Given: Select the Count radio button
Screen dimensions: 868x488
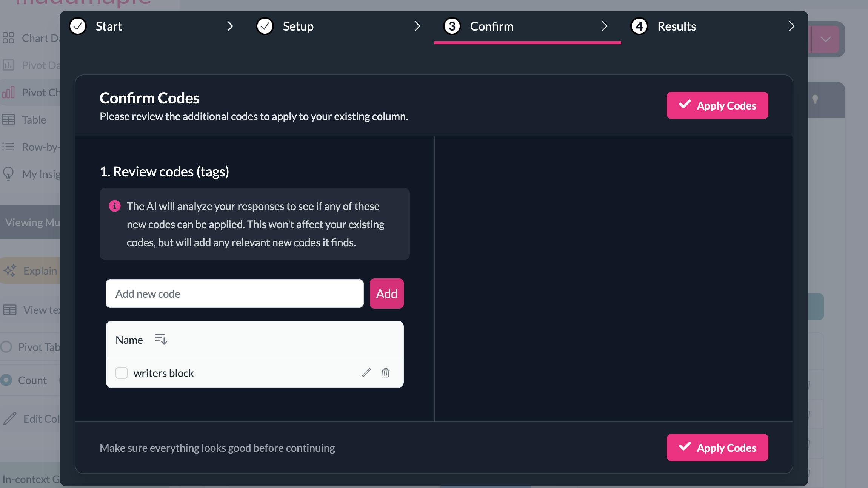Looking at the screenshot, I should [x=5, y=380].
